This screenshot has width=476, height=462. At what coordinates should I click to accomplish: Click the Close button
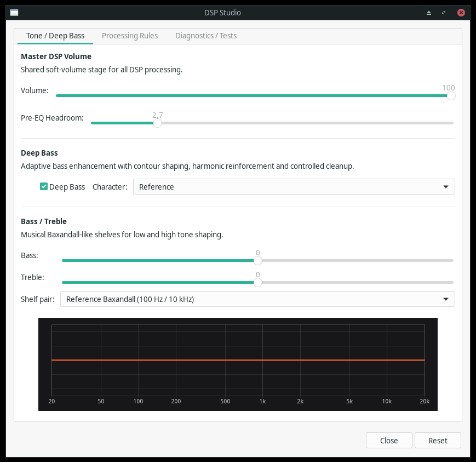389,441
